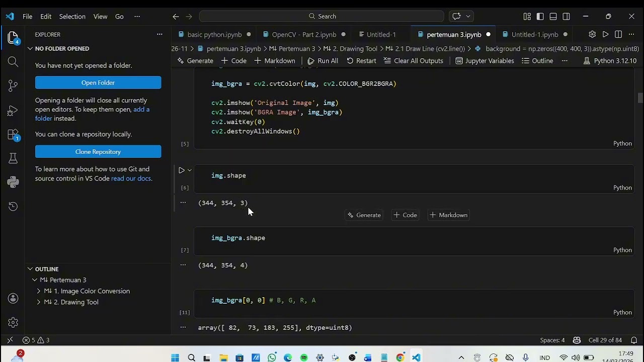Open the notebook toolbar overflow ellipsis
644x362 pixels.
tap(565, 61)
